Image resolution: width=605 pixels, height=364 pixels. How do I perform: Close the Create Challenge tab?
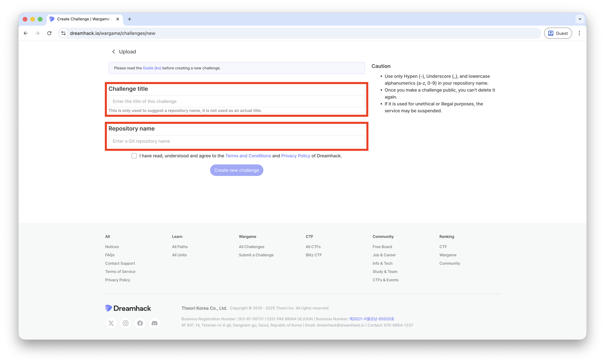pyautogui.click(x=118, y=19)
